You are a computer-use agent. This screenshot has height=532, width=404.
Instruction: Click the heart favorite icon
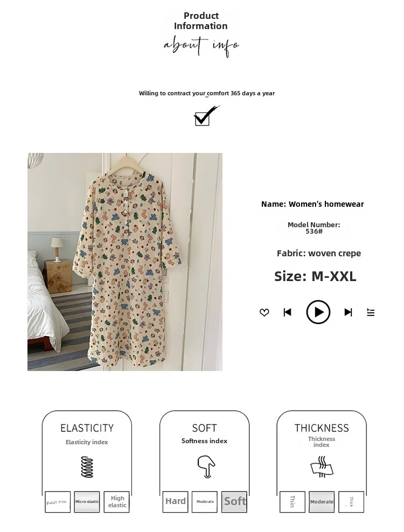click(x=264, y=312)
